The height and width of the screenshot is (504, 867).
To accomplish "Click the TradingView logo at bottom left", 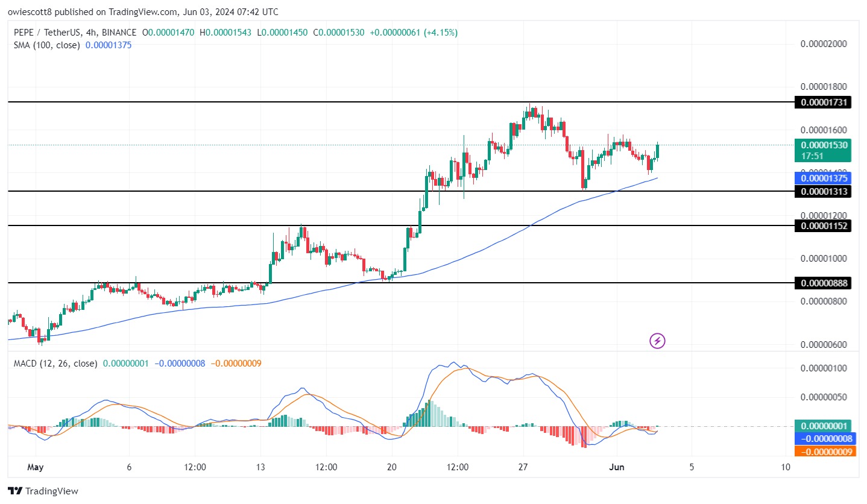I will pos(43,491).
